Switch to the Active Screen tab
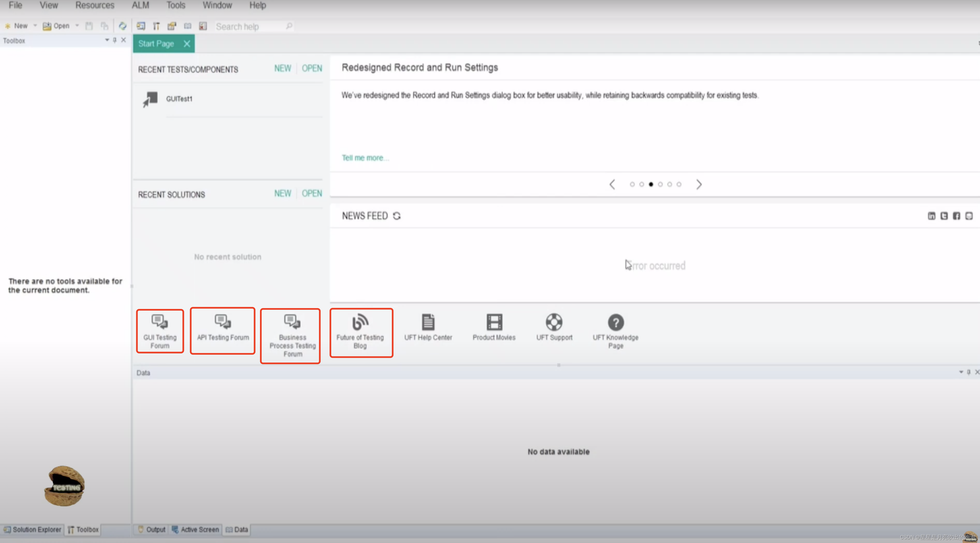The width and height of the screenshot is (980, 543). click(196, 530)
